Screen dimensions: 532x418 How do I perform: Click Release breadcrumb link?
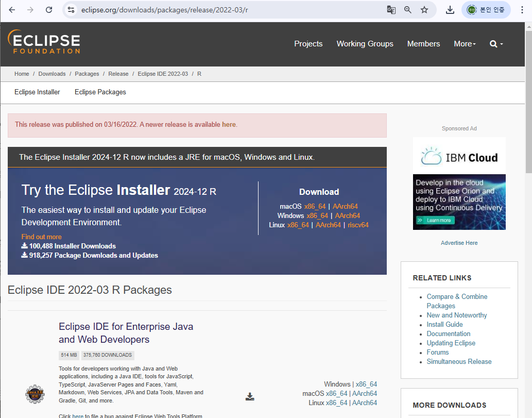click(118, 74)
